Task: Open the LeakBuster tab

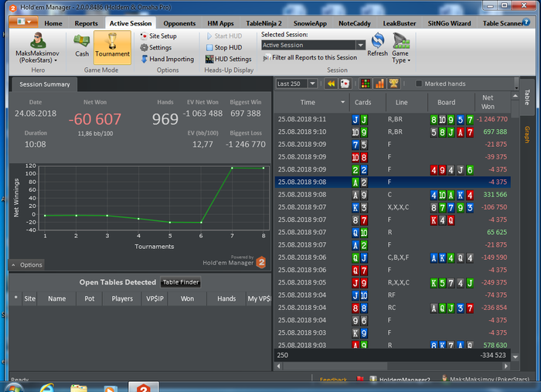Action: 400,23
